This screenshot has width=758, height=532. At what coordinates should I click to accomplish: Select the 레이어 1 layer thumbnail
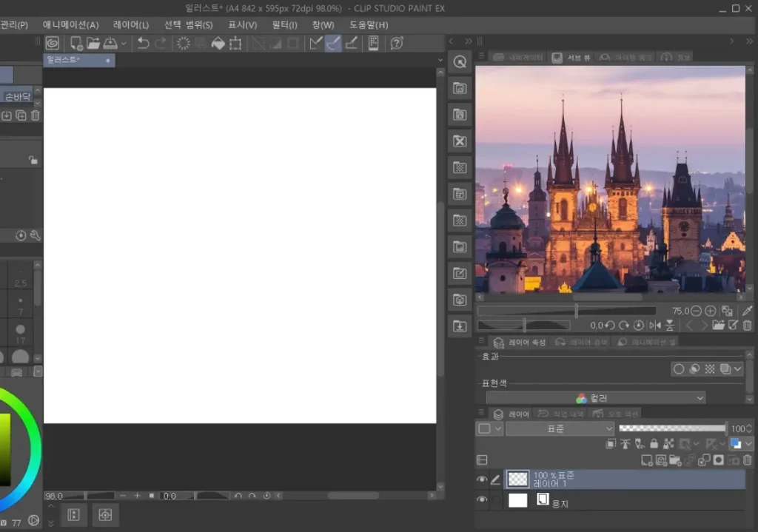(518, 479)
